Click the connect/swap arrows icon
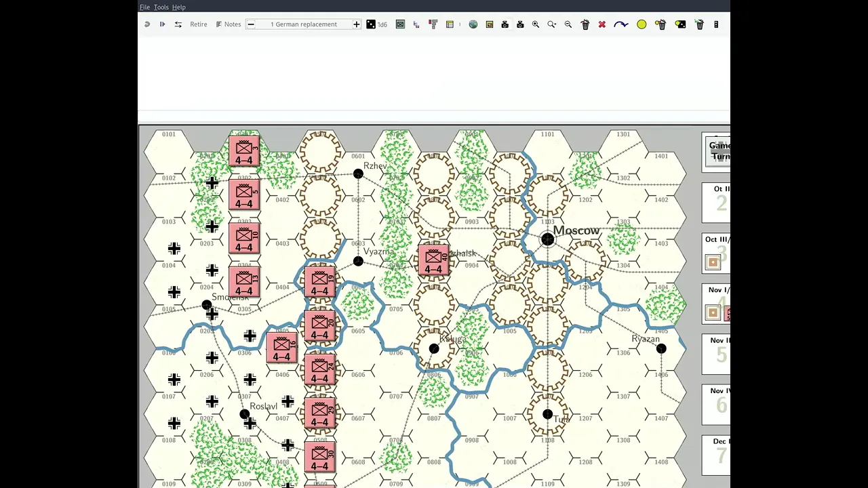 [x=178, y=24]
